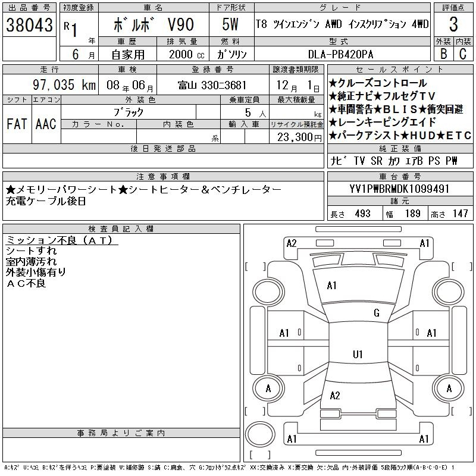Select the U1 dent mark on roof
Screen dimensions: 476x476
(358, 355)
